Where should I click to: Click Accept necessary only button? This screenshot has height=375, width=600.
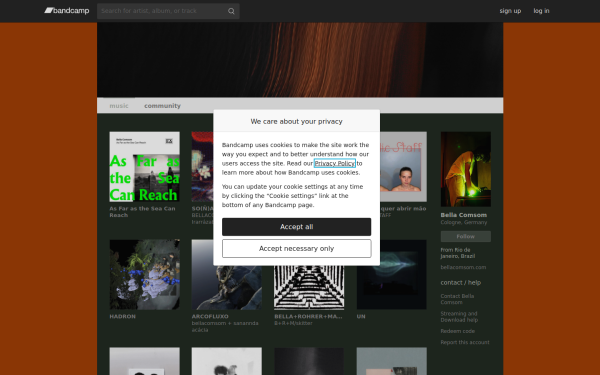[x=297, y=249]
